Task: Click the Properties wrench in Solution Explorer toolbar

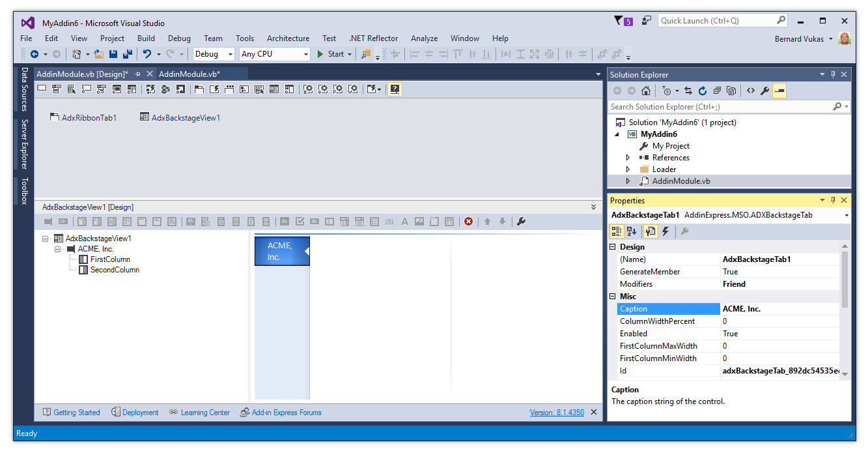Action: tap(765, 91)
